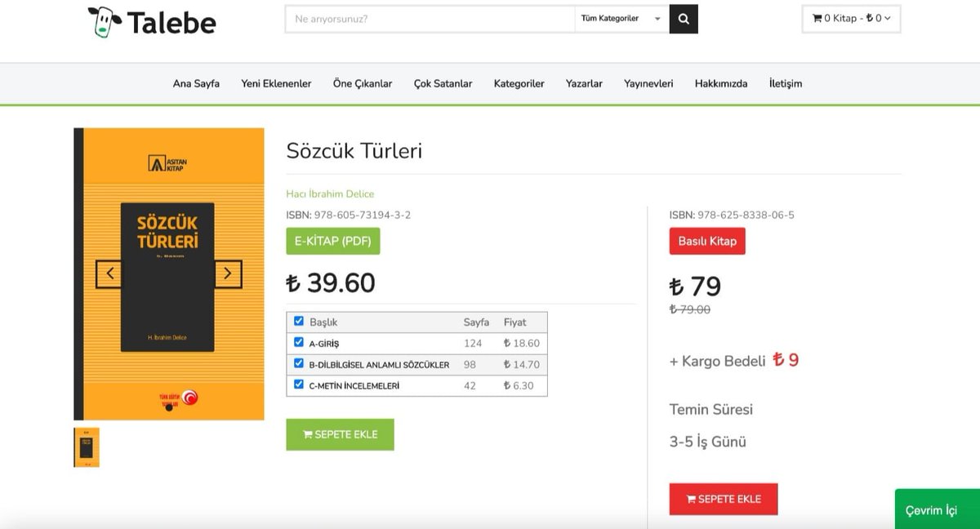Open the Kategoriler navigation menu
The height and width of the screenshot is (529, 980).
tap(519, 83)
